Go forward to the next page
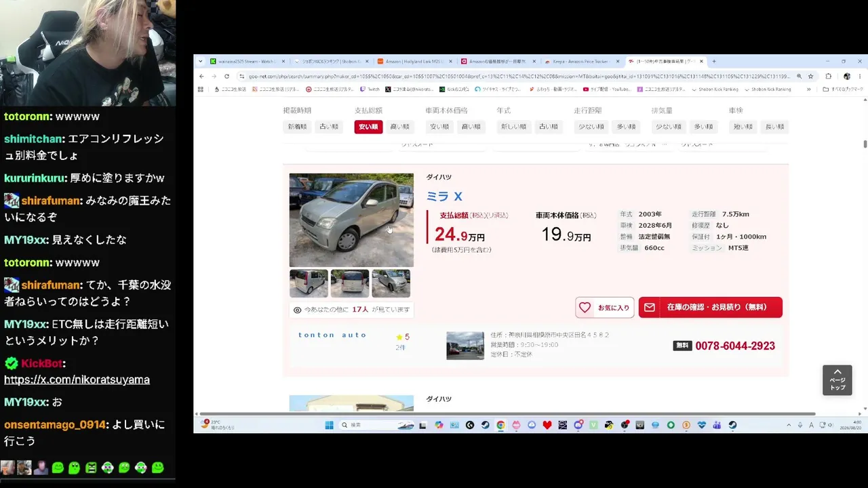Screen dimensions: 868x488 pyautogui.click(x=214, y=77)
